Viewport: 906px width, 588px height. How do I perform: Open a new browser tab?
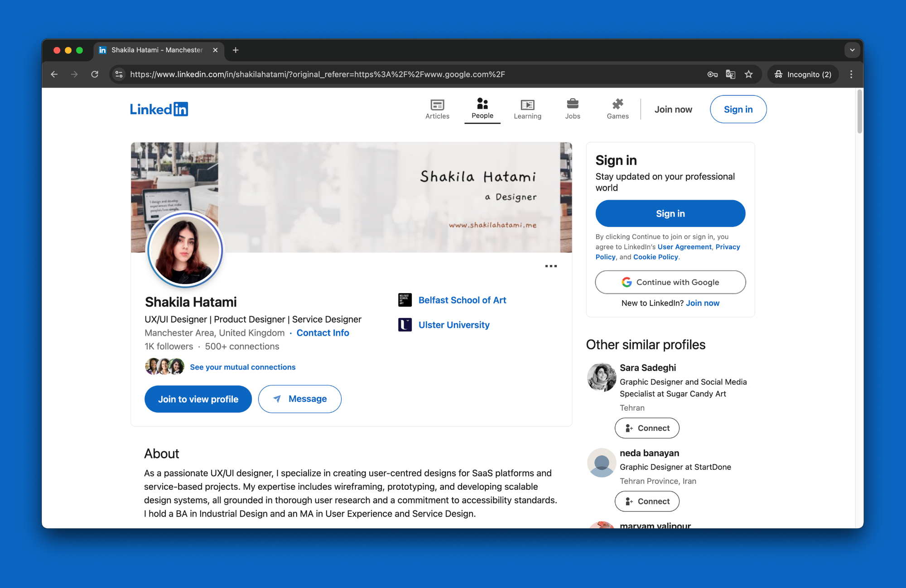coord(236,50)
